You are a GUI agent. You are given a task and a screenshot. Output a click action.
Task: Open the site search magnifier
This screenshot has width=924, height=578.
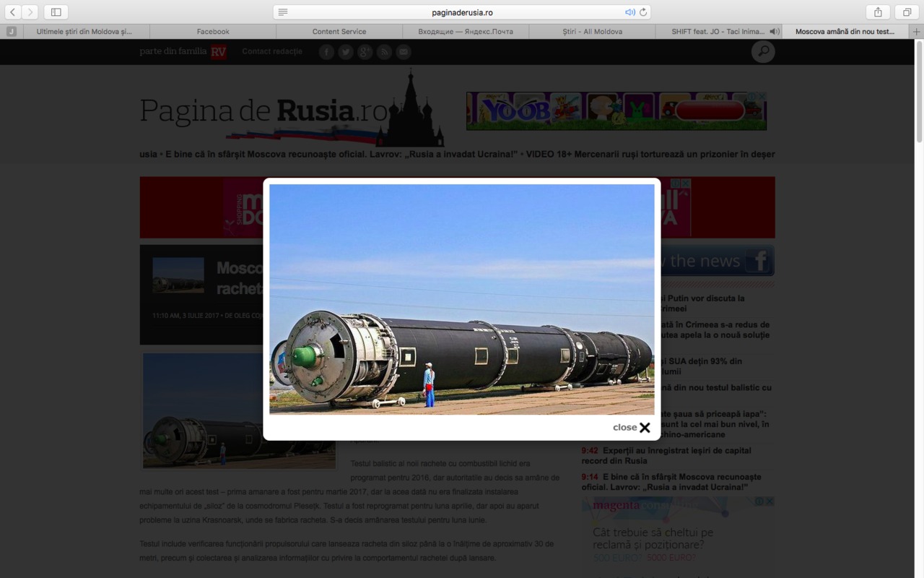(763, 51)
